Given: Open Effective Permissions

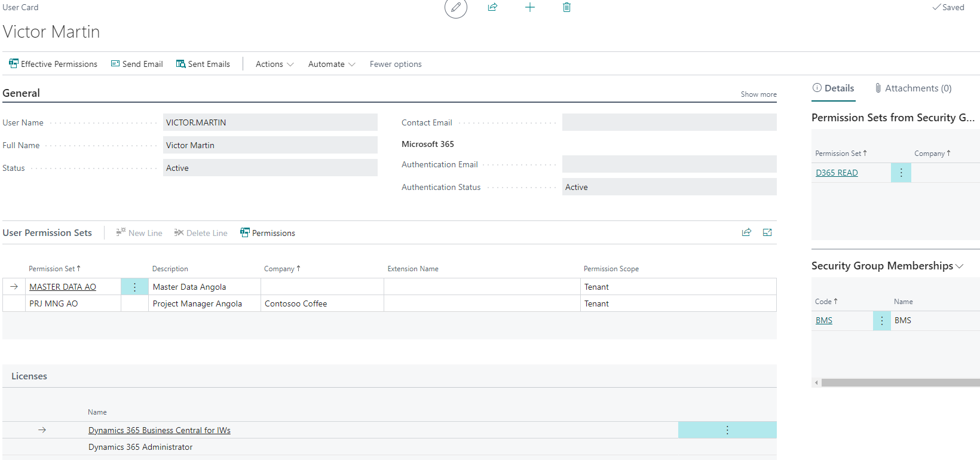Looking at the screenshot, I should pos(53,64).
